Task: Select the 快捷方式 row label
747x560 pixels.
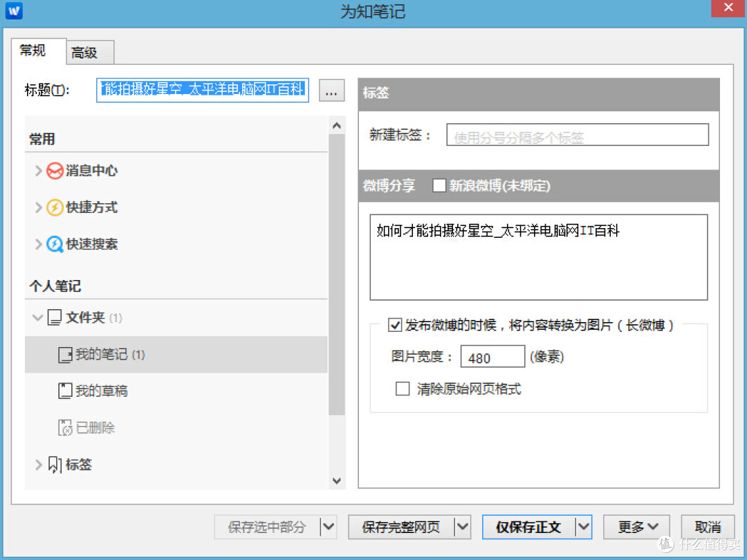Action: (91, 207)
